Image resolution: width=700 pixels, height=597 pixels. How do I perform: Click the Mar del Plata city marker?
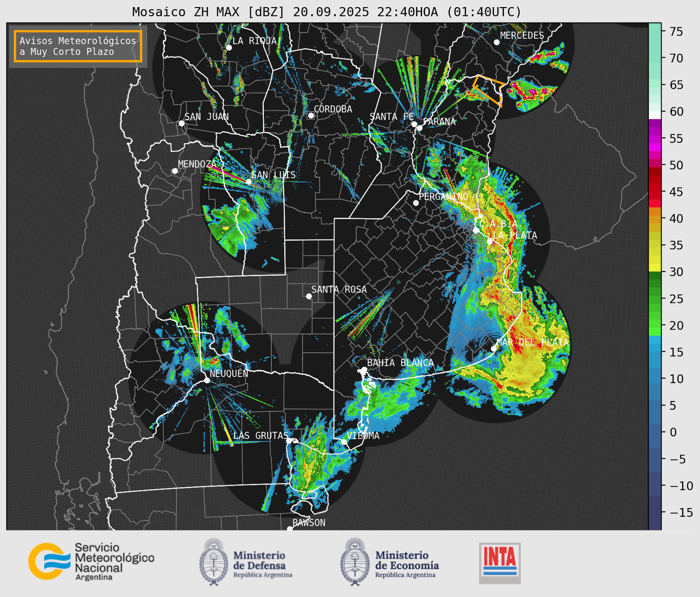(x=493, y=349)
